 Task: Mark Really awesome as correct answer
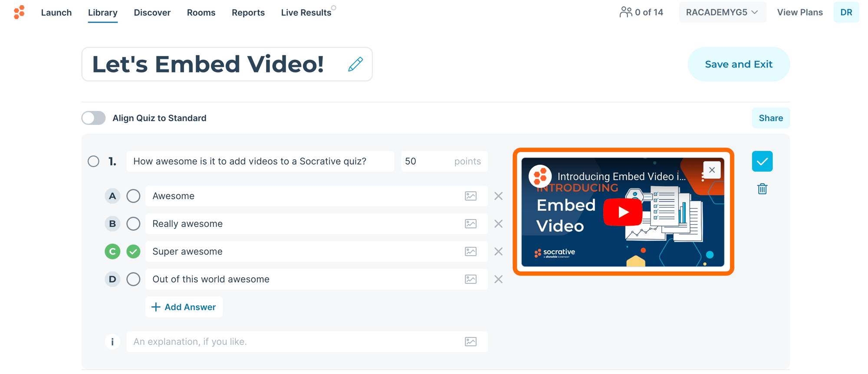[x=133, y=224]
